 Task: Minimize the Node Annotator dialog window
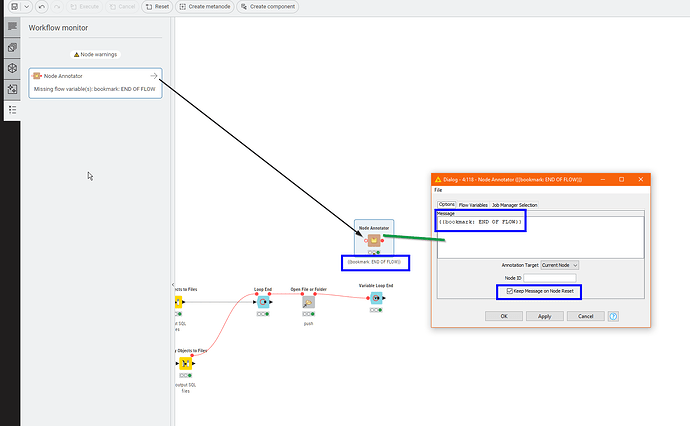pyautogui.click(x=602, y=180)
